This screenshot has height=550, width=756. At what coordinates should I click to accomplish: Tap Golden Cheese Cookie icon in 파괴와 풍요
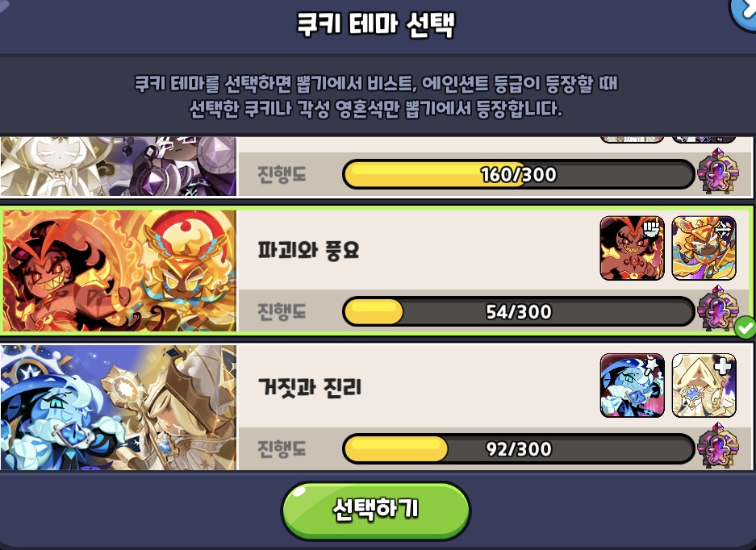tap(704, 248)
